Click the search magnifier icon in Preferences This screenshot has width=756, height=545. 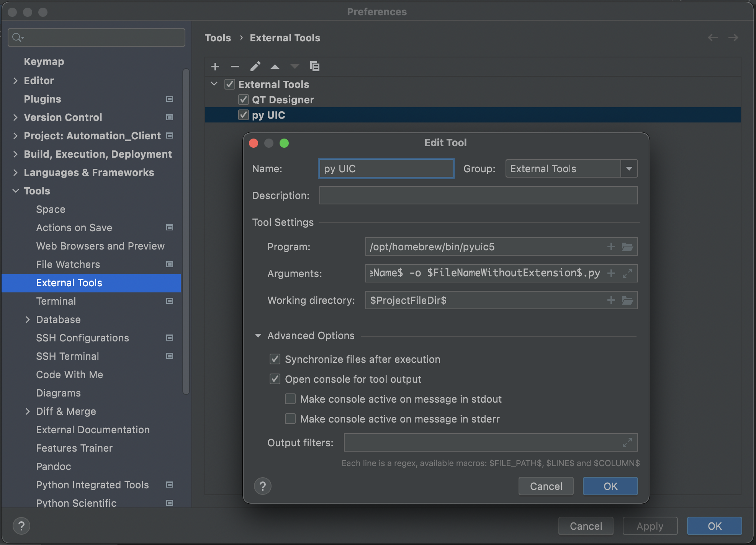coord(18,37)
